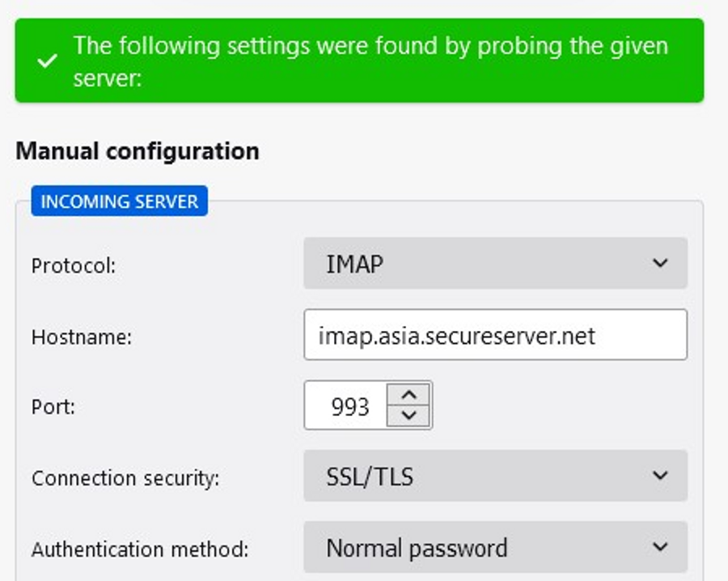Increase the port number with the up arrow
The width and height of the screenshot is (728, 581).
coord(410,395)
